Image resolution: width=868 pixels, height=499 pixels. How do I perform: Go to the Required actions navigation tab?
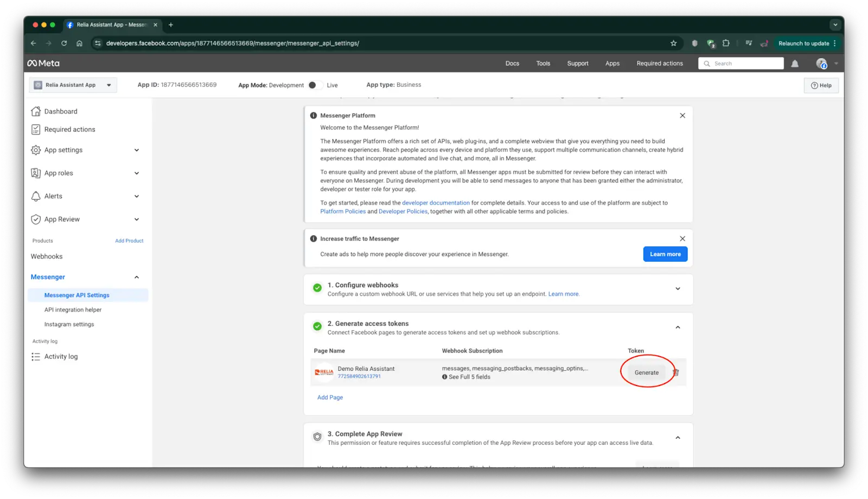(x=659, y=63)
